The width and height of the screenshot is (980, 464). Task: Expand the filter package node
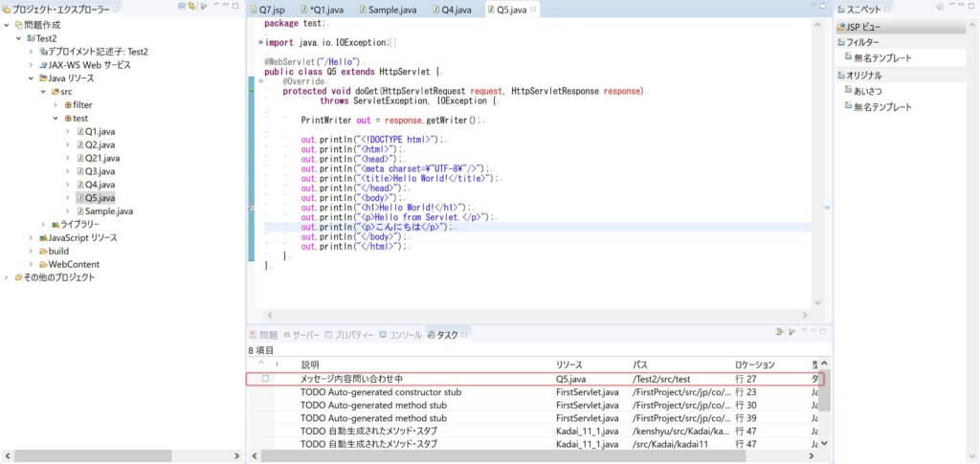click(x=56, y=105)
